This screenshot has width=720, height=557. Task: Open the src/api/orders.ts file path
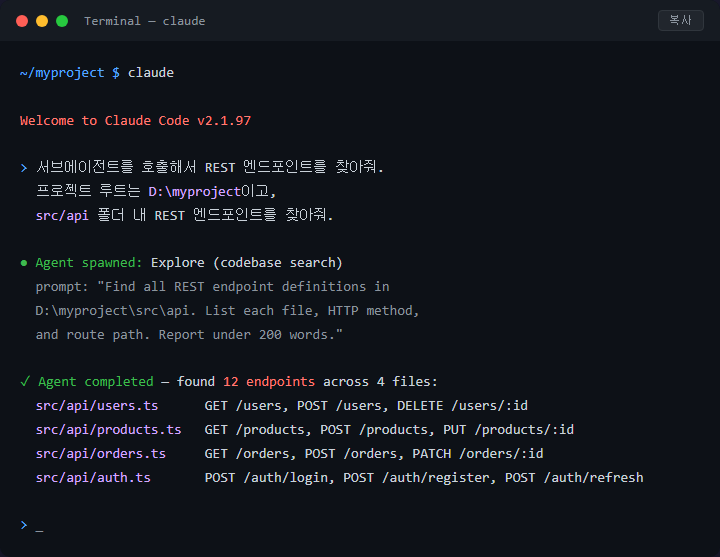(101, 453)
